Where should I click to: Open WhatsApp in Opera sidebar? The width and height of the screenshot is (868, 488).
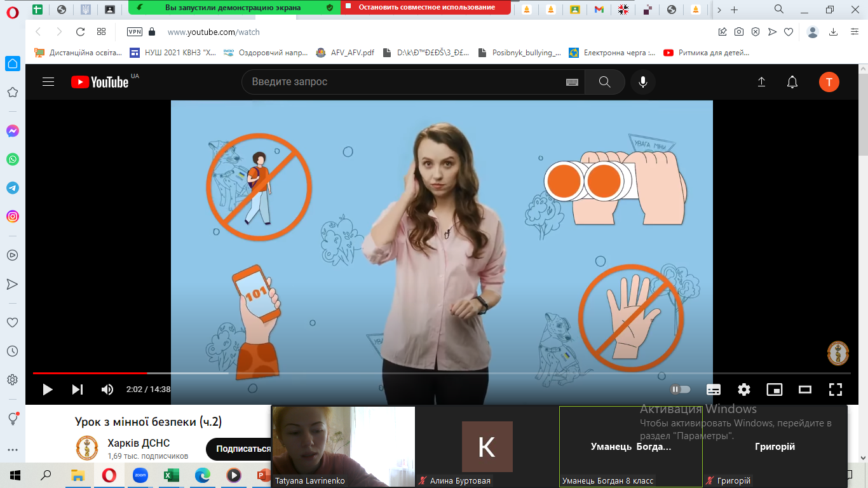[x=13, y=159]
